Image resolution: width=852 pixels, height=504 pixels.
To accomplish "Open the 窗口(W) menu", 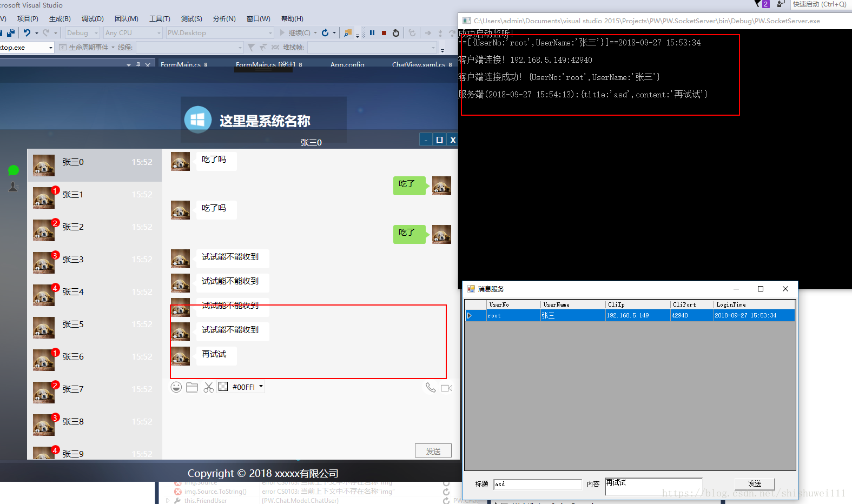I will (x=259, y=18).
